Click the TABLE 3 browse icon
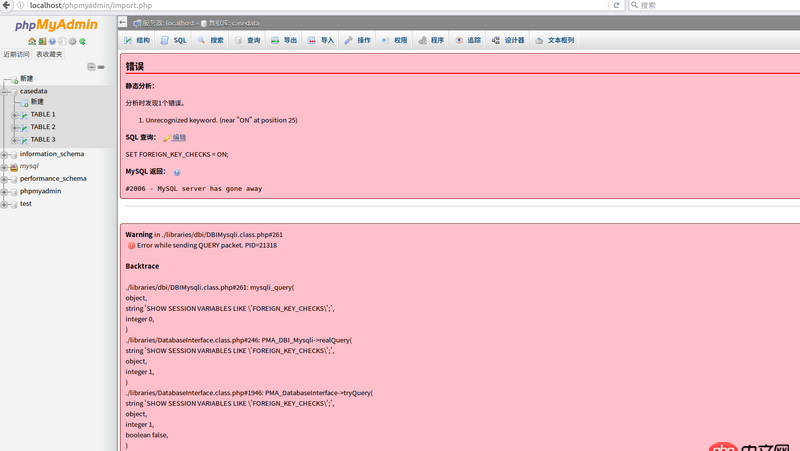Viewport: 800px width, 451px height. tap(24, 140)
